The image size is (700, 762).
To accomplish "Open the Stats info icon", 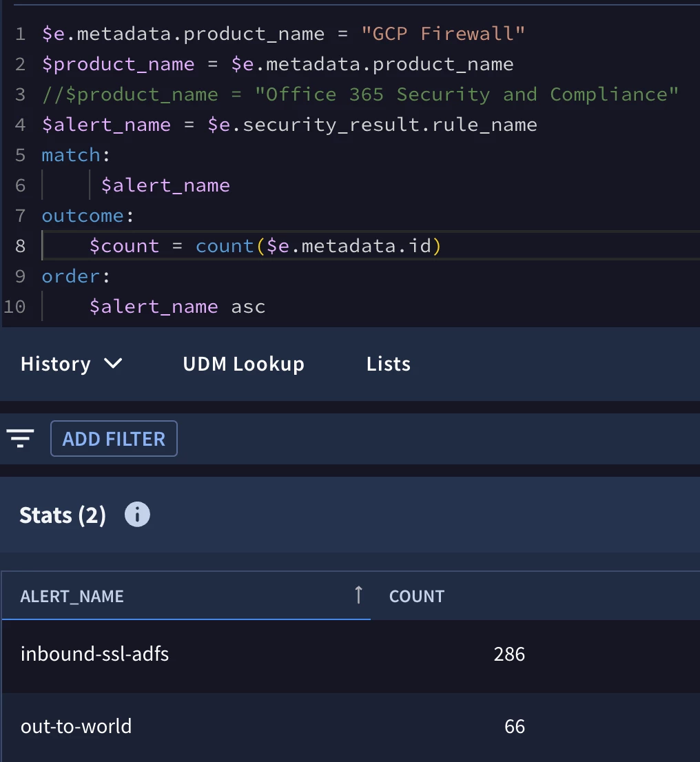I will coord(137,515).
